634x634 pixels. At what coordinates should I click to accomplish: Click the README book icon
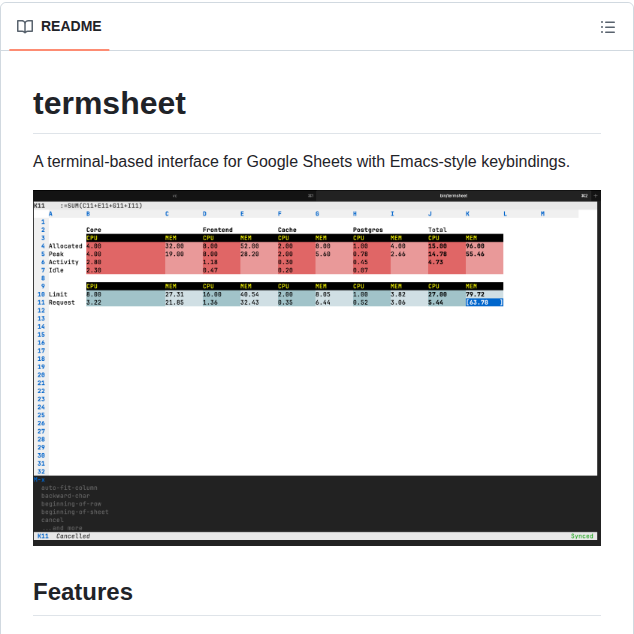coord(25,27)
